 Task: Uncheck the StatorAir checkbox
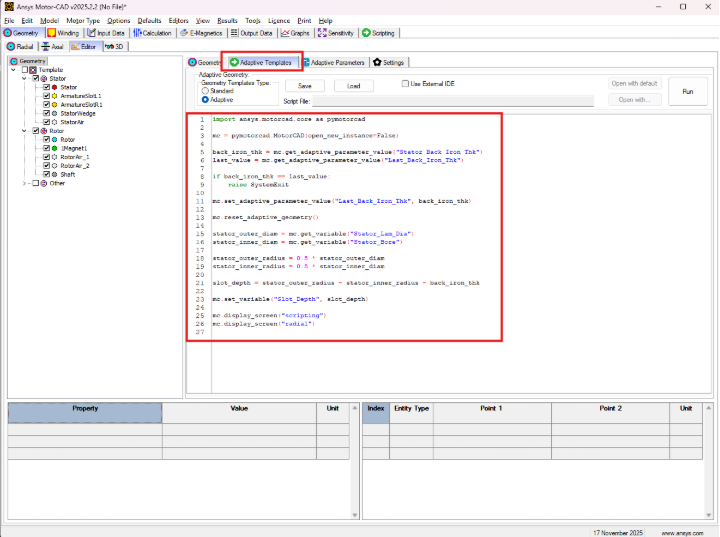point(46,122)
